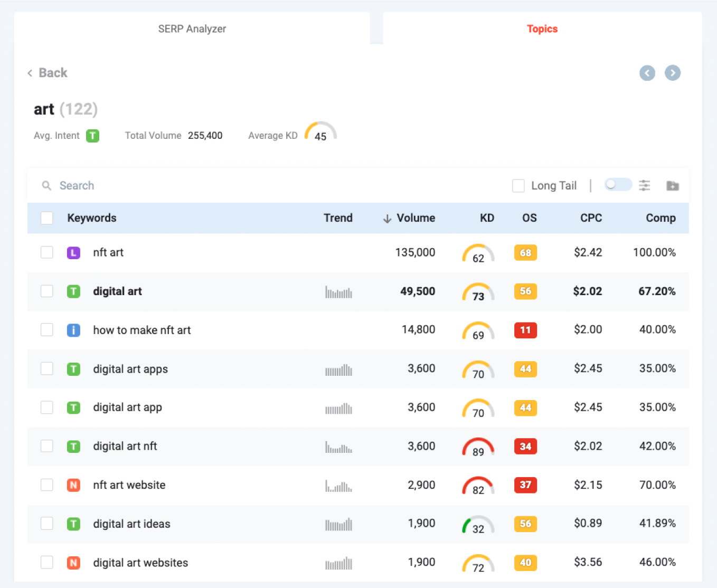Enable the Long Tail checkbox
The image size is (717, 588).
tap(518, 186)
